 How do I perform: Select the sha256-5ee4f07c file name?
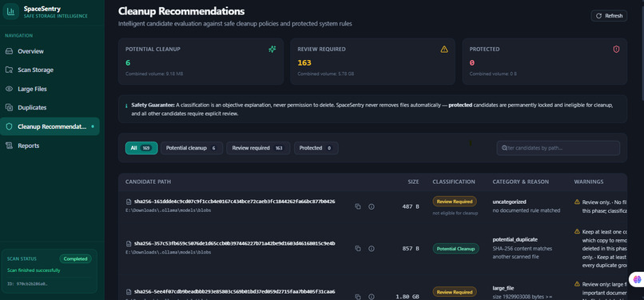click(235, 292)
